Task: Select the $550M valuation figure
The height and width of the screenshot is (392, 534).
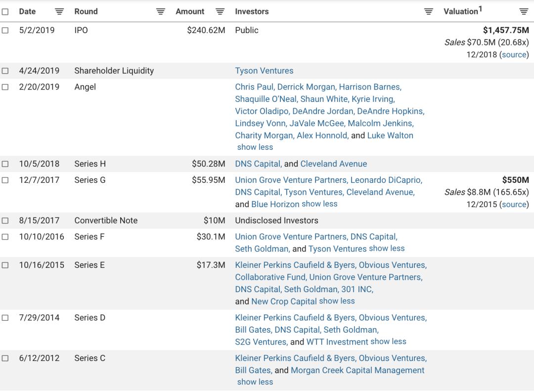Action: click(x=516, y=180)
